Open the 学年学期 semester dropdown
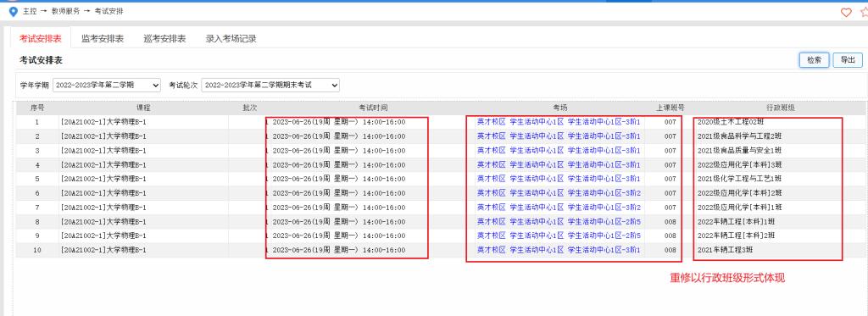Image resolution: width=868 pixels, height=316 pixels. tap(106, 86)
